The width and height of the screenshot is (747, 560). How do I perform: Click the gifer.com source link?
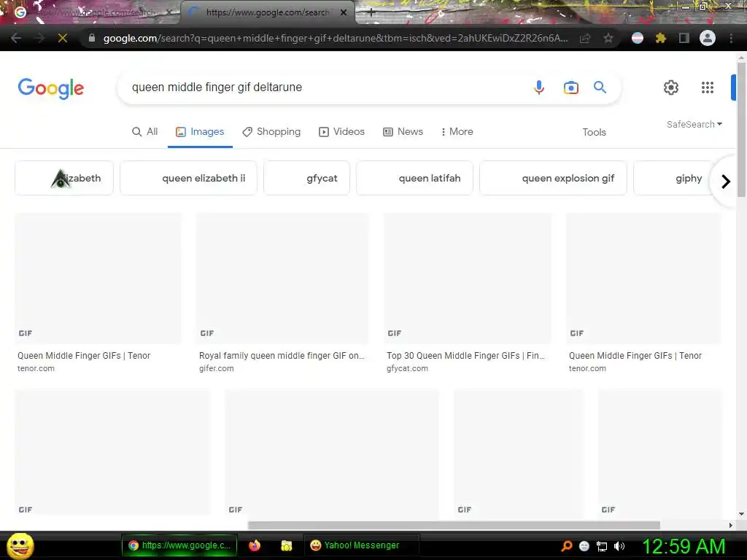(x=216, y=368)
